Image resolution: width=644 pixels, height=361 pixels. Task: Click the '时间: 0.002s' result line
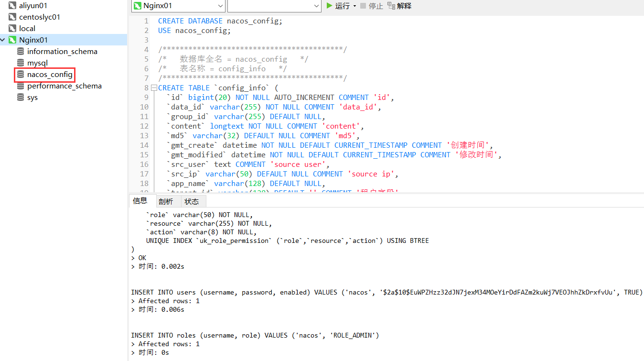point(158,266)
